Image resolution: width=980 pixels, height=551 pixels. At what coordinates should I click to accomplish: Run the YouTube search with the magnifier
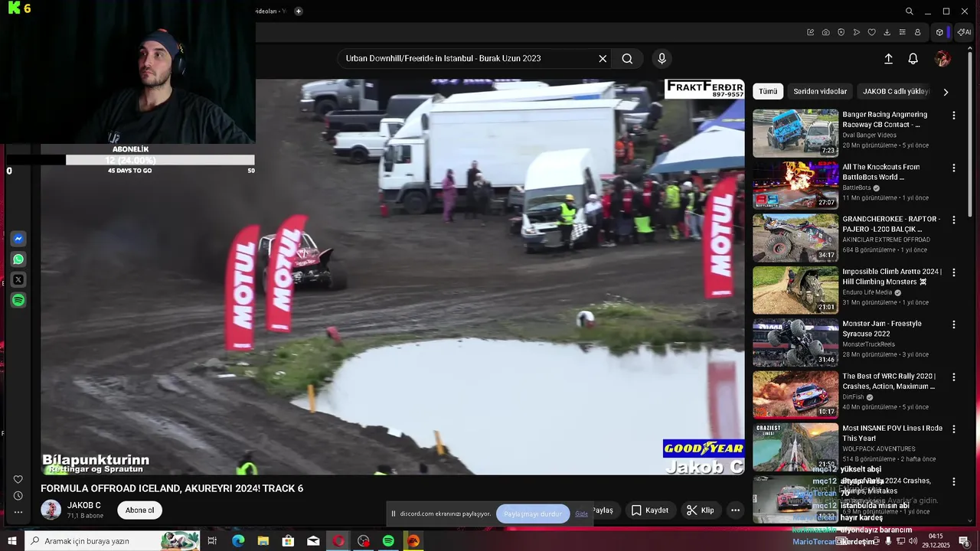[x=627, y=59]
